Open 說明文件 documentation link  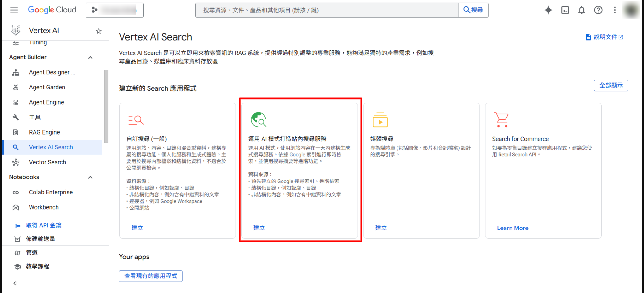coord(604,37)
